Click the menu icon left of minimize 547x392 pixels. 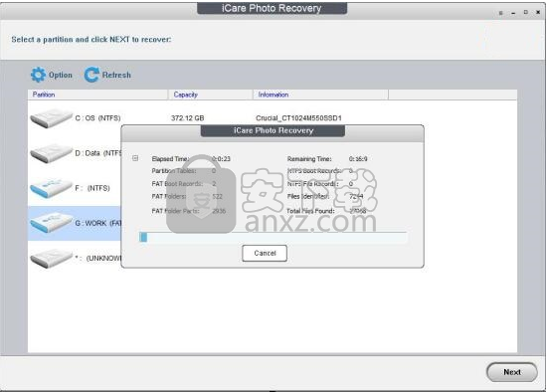[x=500, y=13]
